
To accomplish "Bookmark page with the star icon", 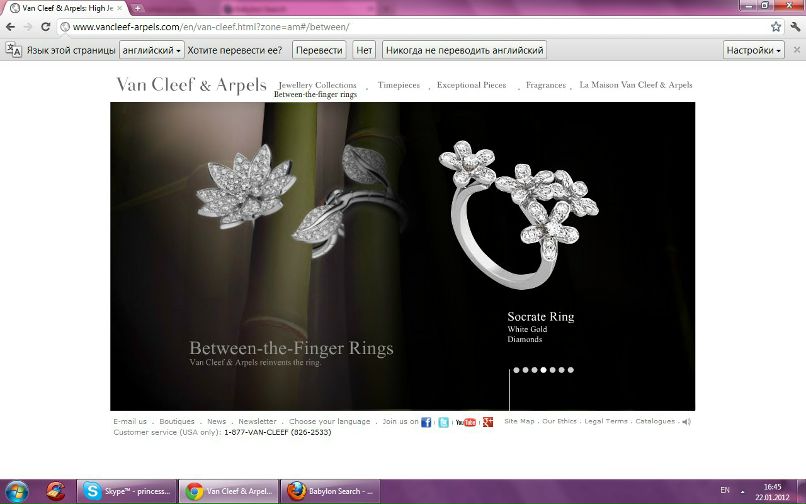I will click(776, 26).
